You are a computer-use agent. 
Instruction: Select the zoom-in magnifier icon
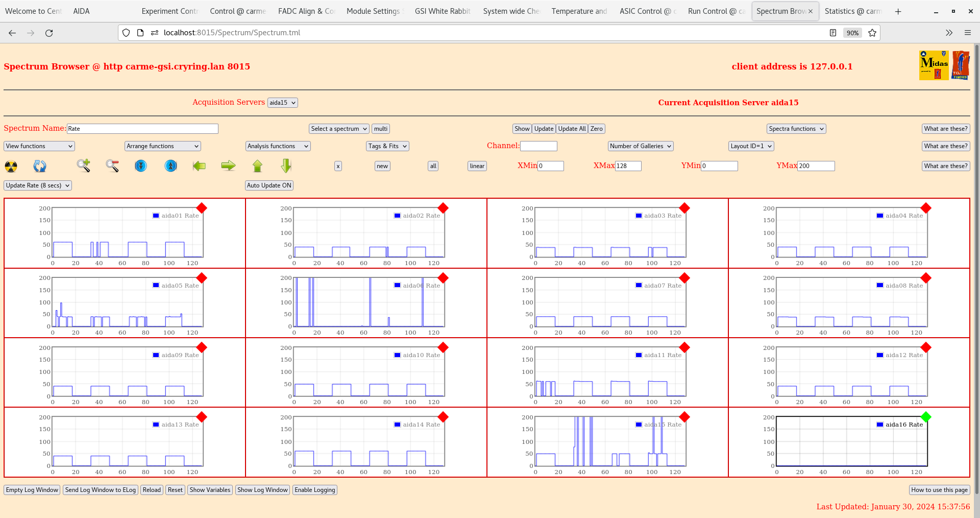(x=83, y=166)
